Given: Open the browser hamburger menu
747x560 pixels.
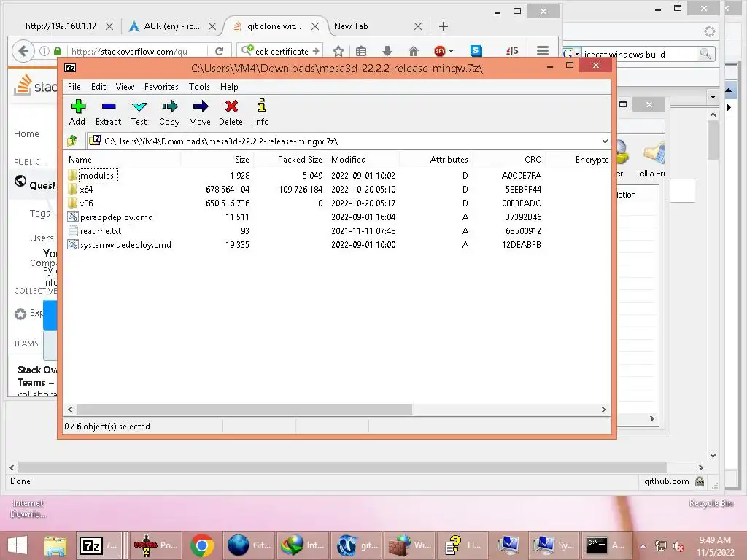Looking at the screenshot, I should tap(543, 50).
